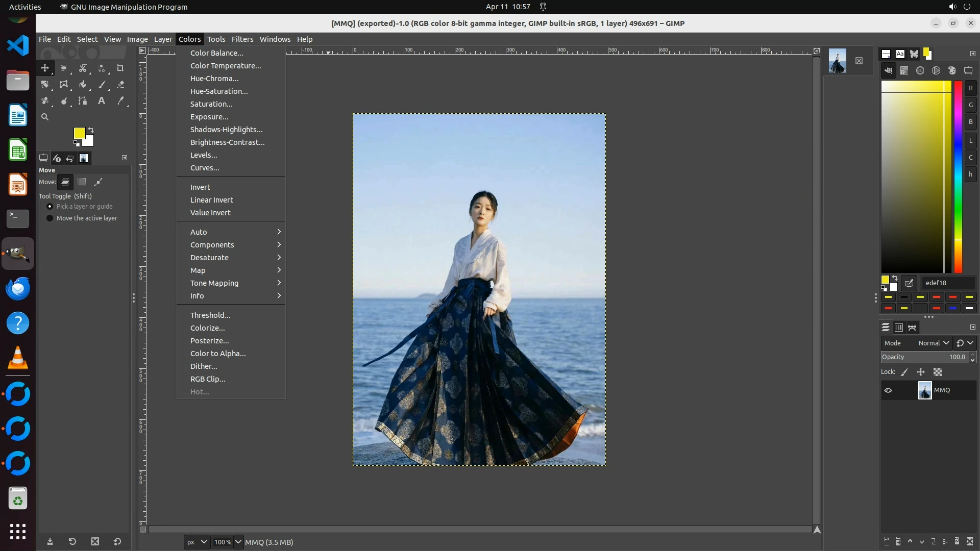The image size is (980, 551).
Task: Open the Filters menu
Action: pos(242,39)
